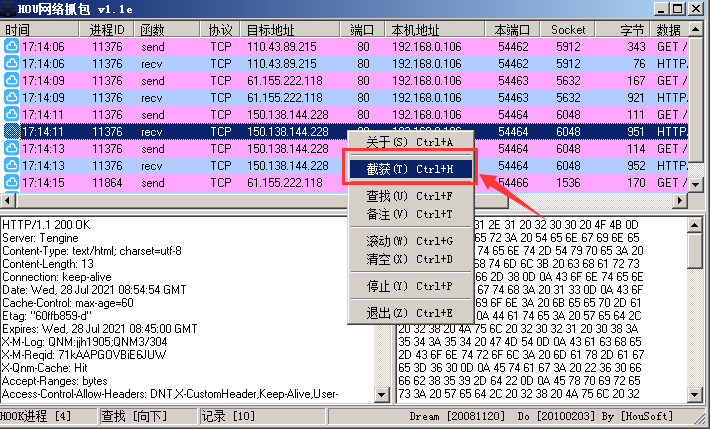Viewport: 710px width, 429px height.
Task: Click the cloud icon on the 17:14:06 send row
Action: click(x=11, y=46)
